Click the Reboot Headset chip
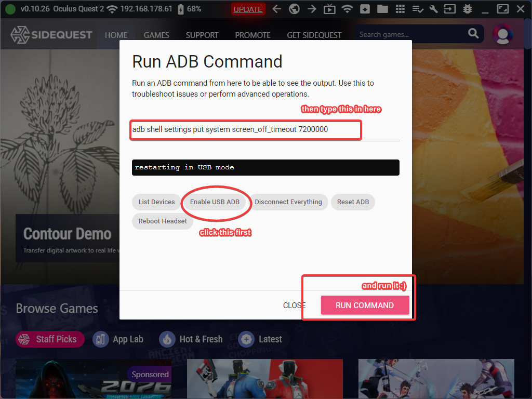The height and width of the screenshot is (399, 532). pyautogui.click(x=163, y=221)
